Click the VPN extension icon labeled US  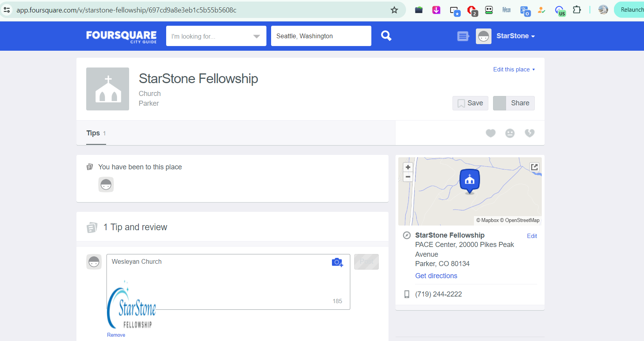(560, 11)
